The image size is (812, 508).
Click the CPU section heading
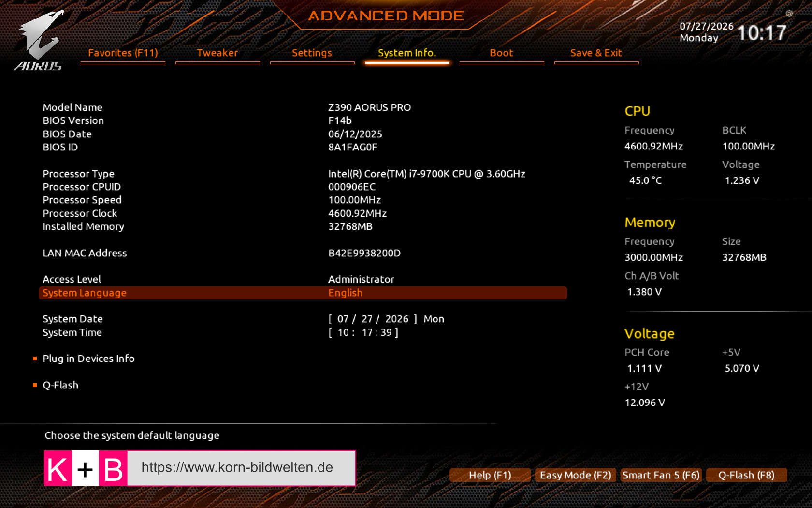[x=638, y=111]
